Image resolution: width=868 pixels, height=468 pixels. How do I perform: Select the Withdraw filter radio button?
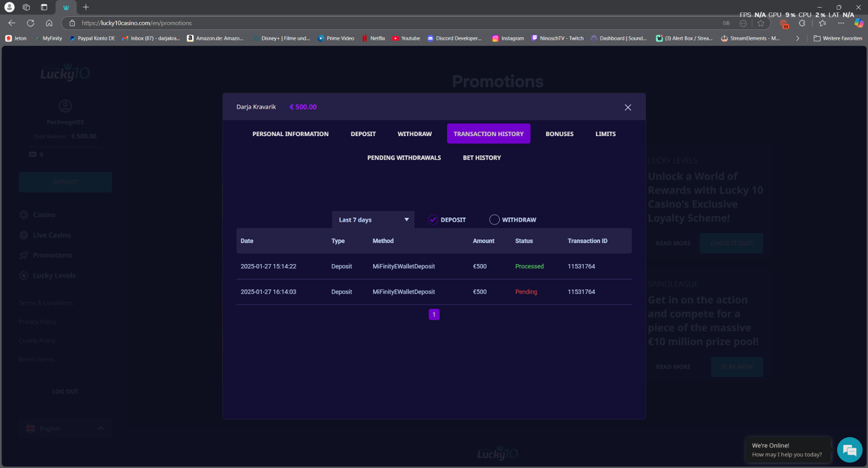click(x=494, y=220)
